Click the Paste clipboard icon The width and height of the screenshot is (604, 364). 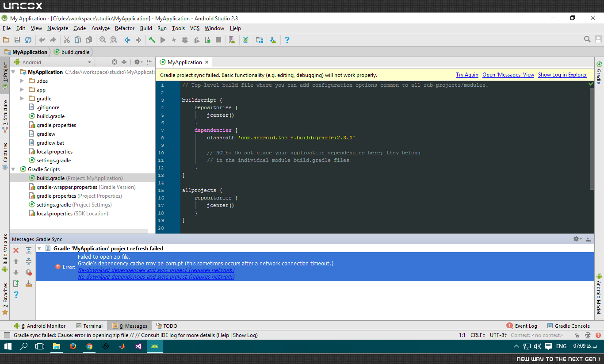[x=88, y=40]
